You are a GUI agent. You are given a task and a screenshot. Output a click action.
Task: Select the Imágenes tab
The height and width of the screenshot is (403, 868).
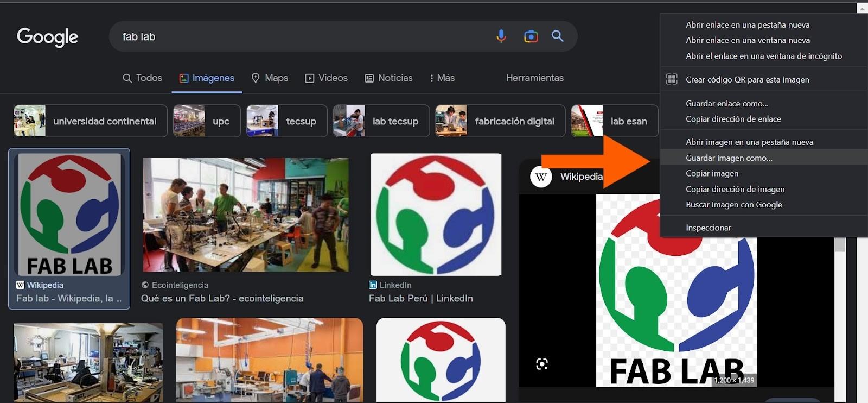click(x=207, y=78)
